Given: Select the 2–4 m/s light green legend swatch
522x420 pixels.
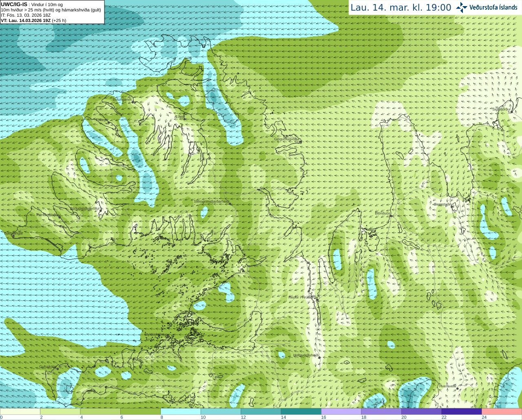Looking at the screenshot, I should [60, 411].
